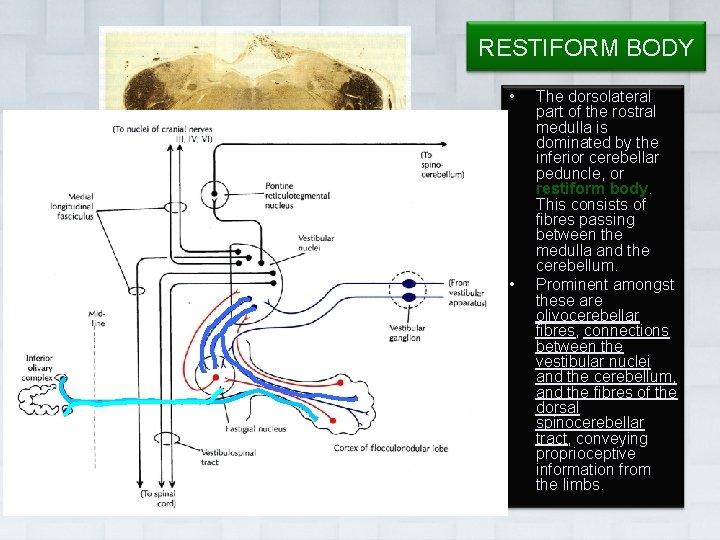
Task: Click the RESTIFORM BODY green title banner
Action: 586,47
